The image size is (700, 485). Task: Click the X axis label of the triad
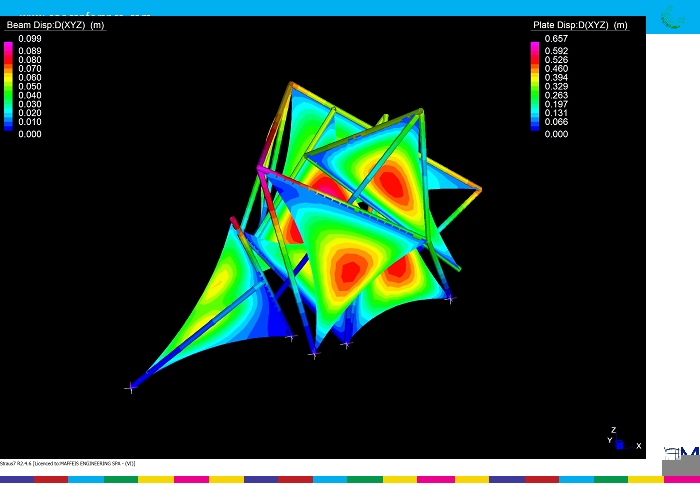tap(638, 446)
